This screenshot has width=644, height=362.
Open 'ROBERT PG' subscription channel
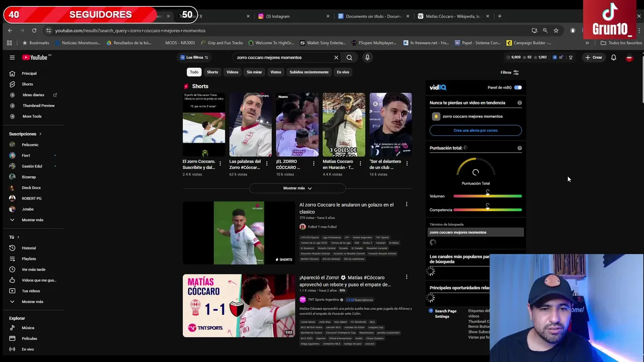pyautogui.click(x=32, y=198)
